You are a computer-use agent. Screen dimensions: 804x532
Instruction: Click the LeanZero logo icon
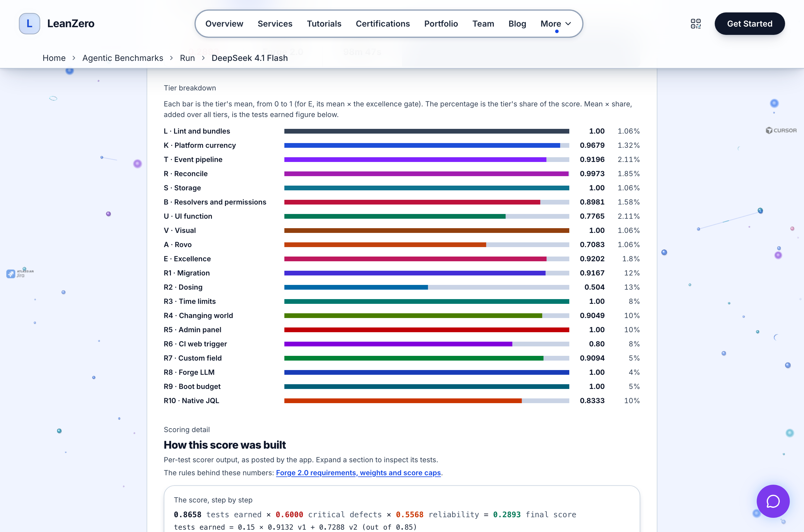(30, 23)
